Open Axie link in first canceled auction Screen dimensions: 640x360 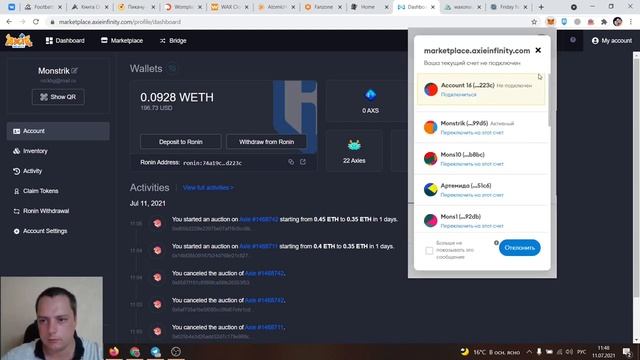click(264, 273)
